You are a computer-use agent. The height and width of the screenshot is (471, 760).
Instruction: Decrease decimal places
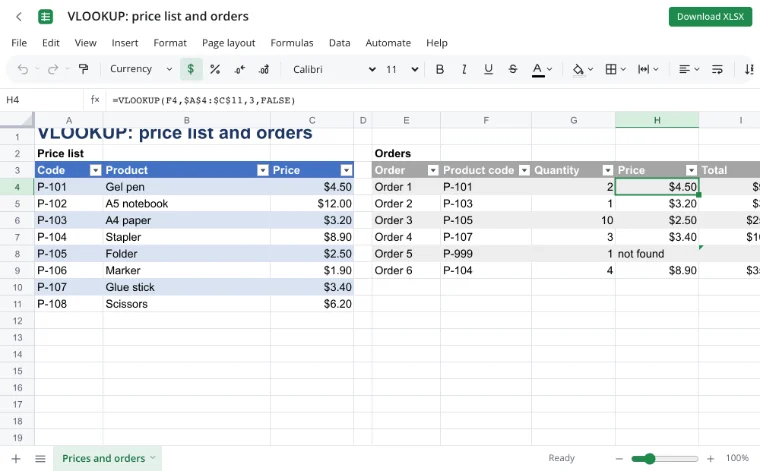tap(239, 70)
